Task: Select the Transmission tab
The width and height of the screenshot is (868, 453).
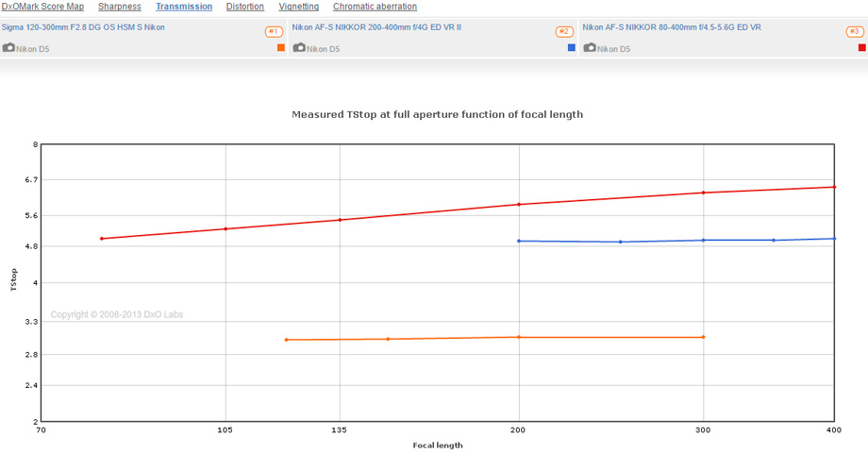Action: click(184, 7)
